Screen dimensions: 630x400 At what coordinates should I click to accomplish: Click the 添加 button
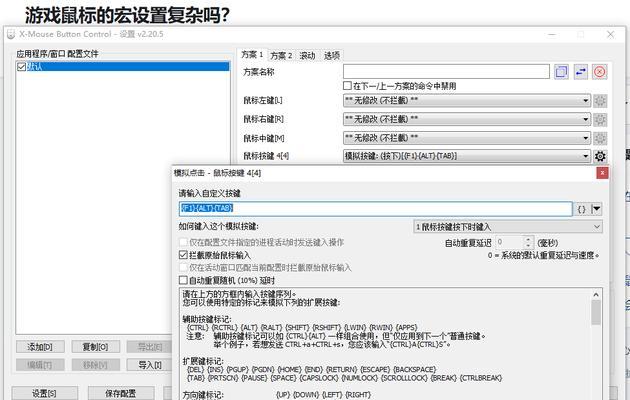40,347
